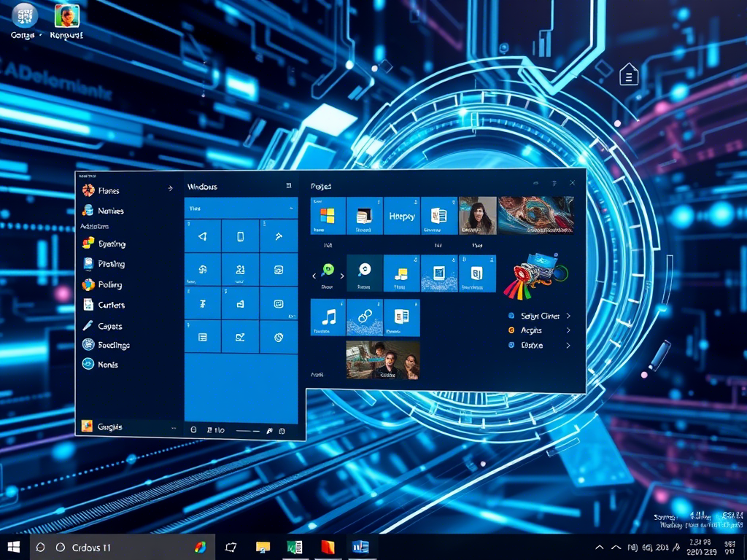747x560 pixels.
Task: Click the slider line in the panel bottom bar
Action: [248, 430]
